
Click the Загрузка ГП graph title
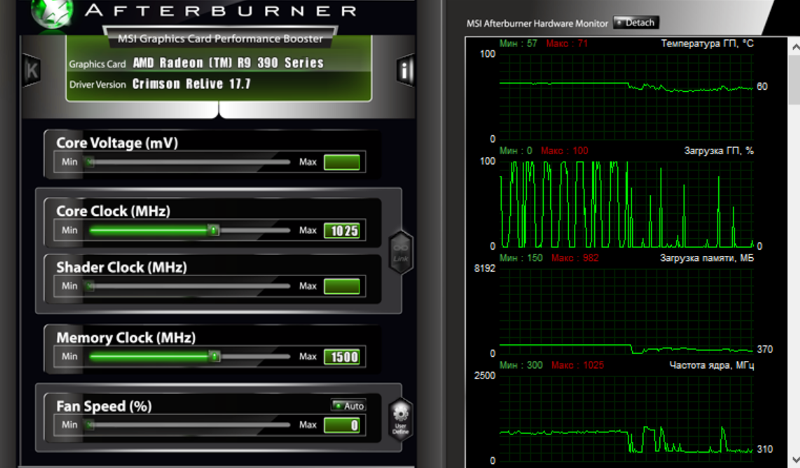coord(718,151)
